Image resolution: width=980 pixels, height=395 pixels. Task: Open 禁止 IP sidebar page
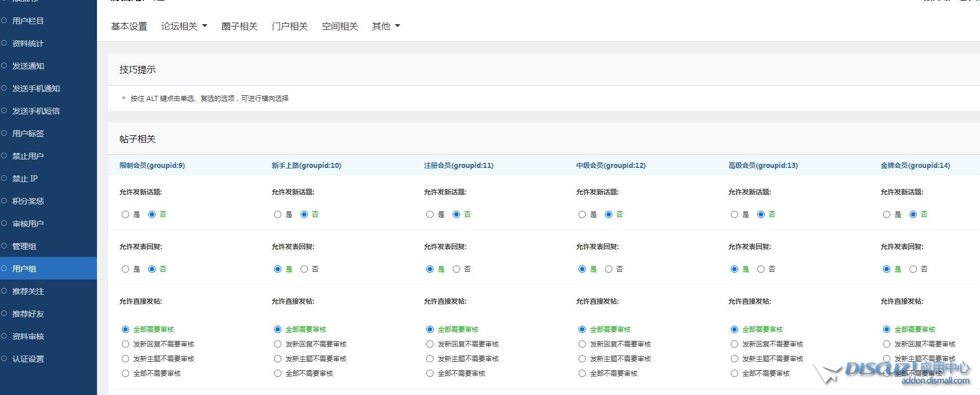click(x=25, y=179)
